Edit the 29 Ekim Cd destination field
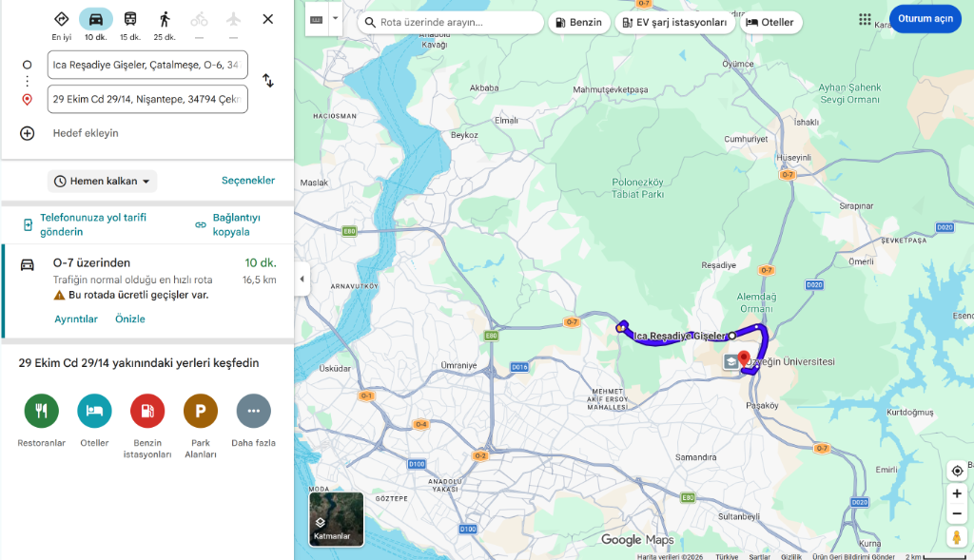The image size is (974, 560). [x=147, y=99]
